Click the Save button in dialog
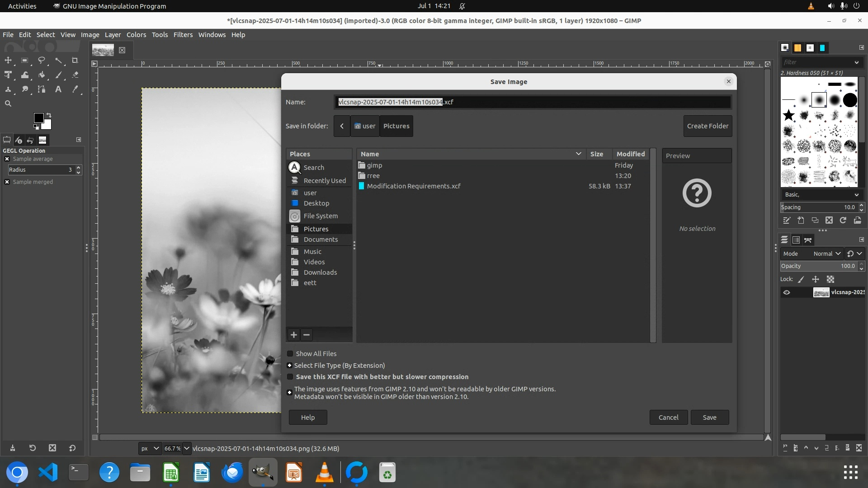 point(709,418)
